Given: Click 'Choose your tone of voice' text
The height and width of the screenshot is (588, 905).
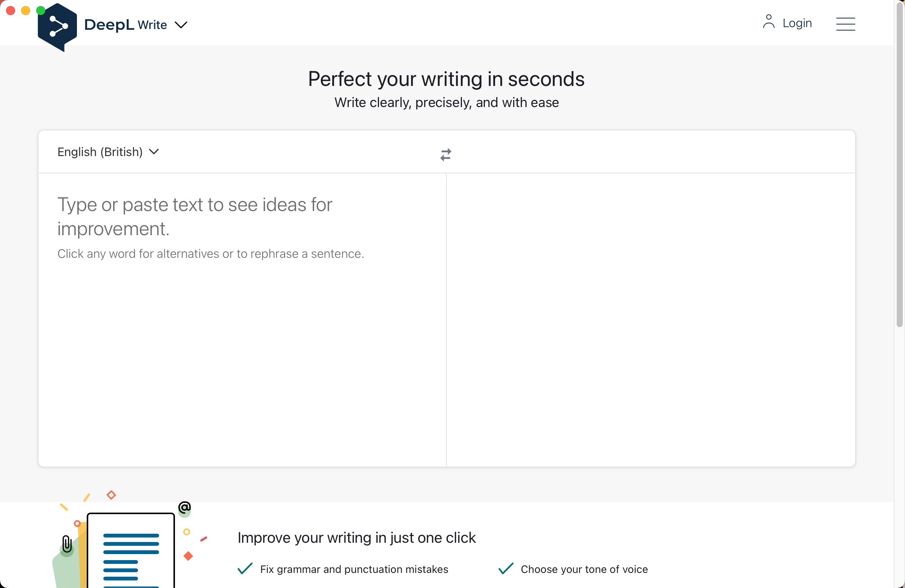Looking at the screenshot, I should click(584, 569).
